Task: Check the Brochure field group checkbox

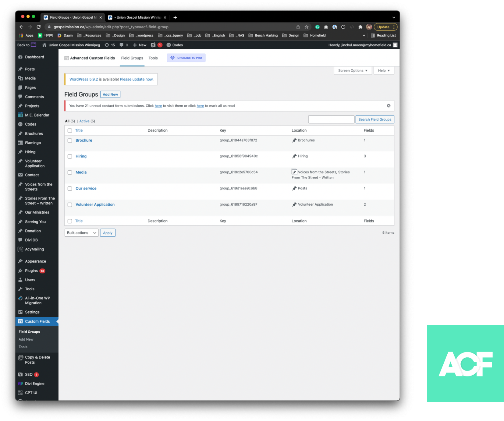Action: pyautogui.click(x=70, y=140)
